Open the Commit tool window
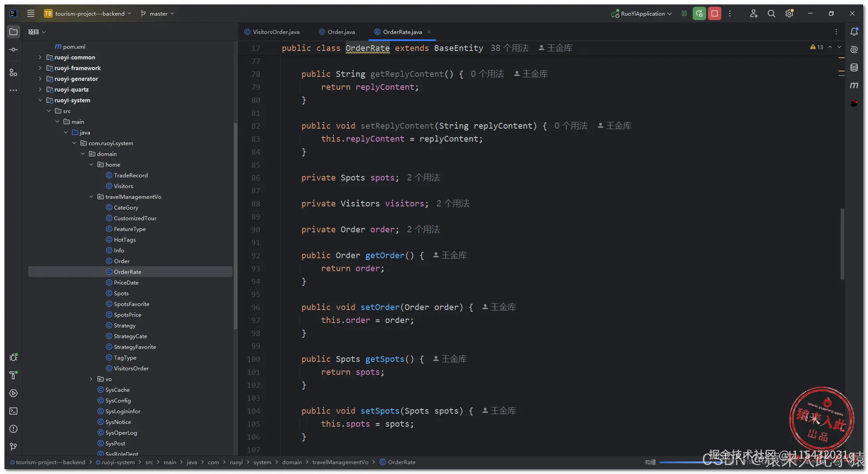 [x=13, y=50]
